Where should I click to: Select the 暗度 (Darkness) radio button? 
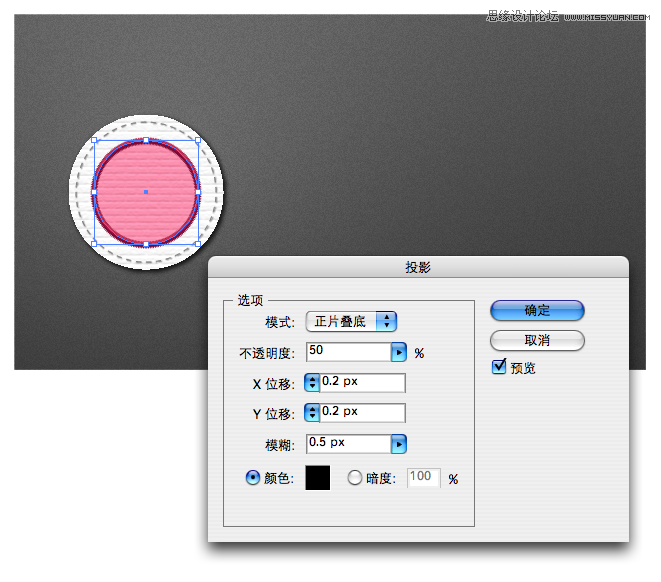(x=355, y=477)
